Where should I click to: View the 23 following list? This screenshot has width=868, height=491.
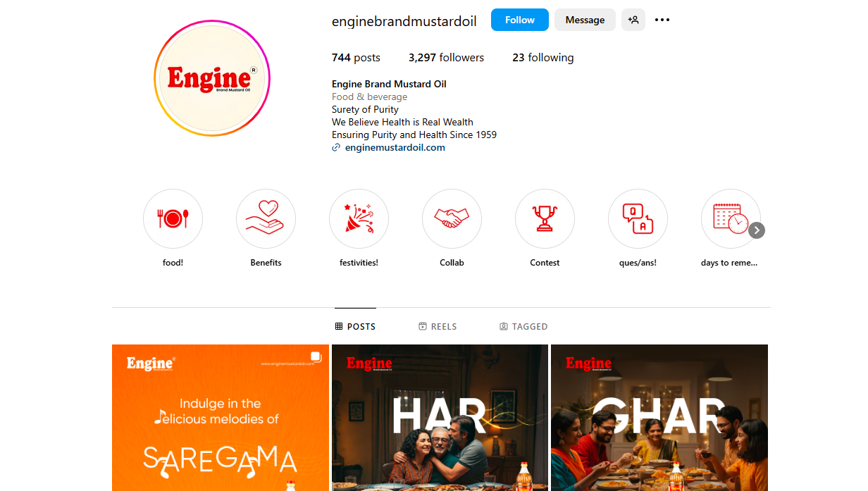coord(542,58)
